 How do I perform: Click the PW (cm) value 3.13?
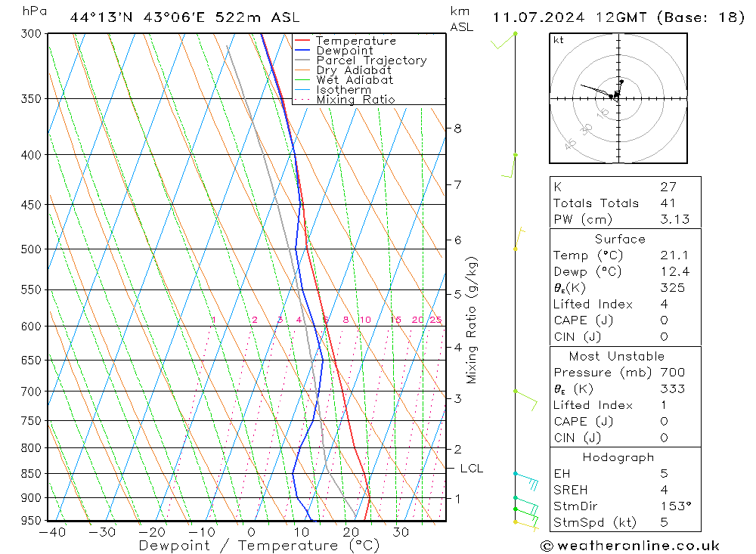[x=674, y=219]
